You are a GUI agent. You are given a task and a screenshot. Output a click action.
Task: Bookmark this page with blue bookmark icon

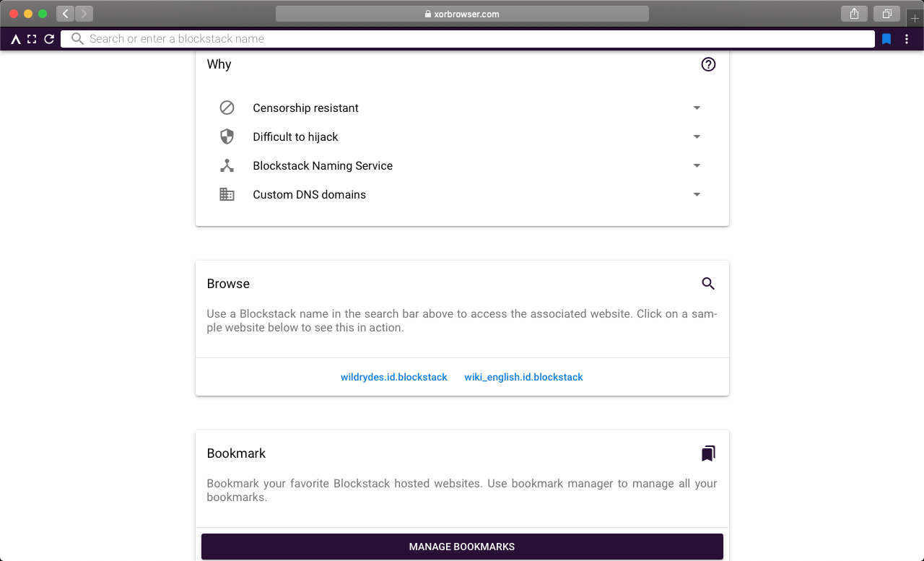[886, 39]
